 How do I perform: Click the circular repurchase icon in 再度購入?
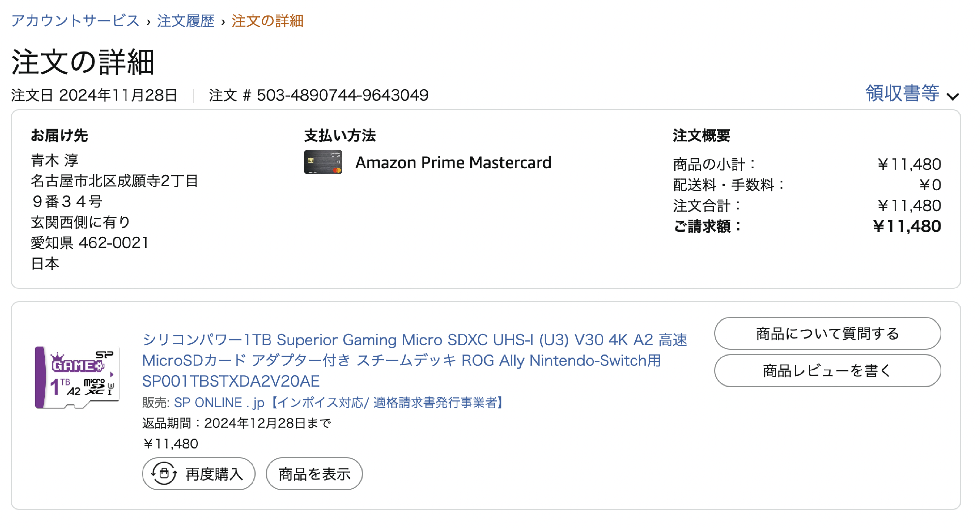tap(164, 474)
